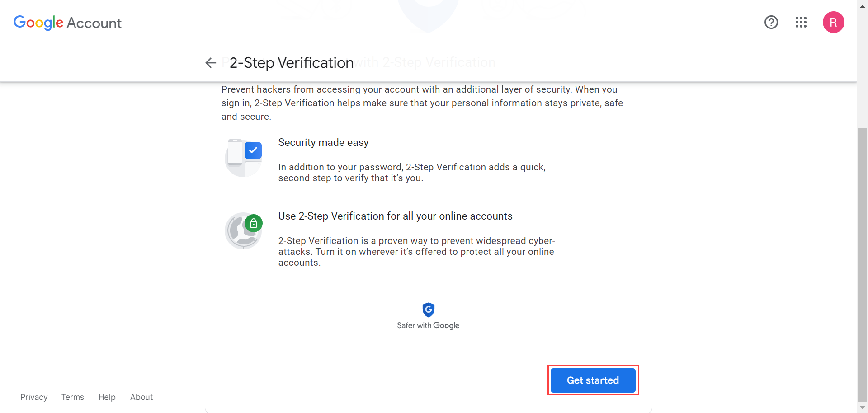Click the Help footer link

[x=107, y=397]
